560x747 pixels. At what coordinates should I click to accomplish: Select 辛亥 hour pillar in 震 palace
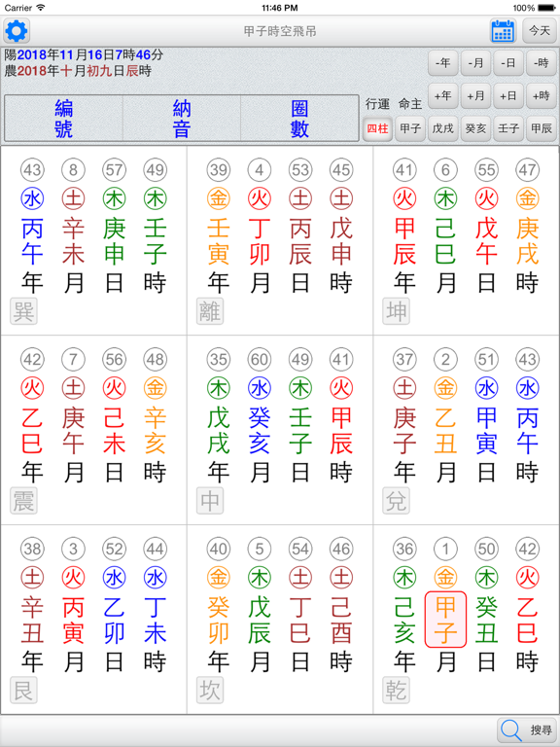[x=156, y=432]
